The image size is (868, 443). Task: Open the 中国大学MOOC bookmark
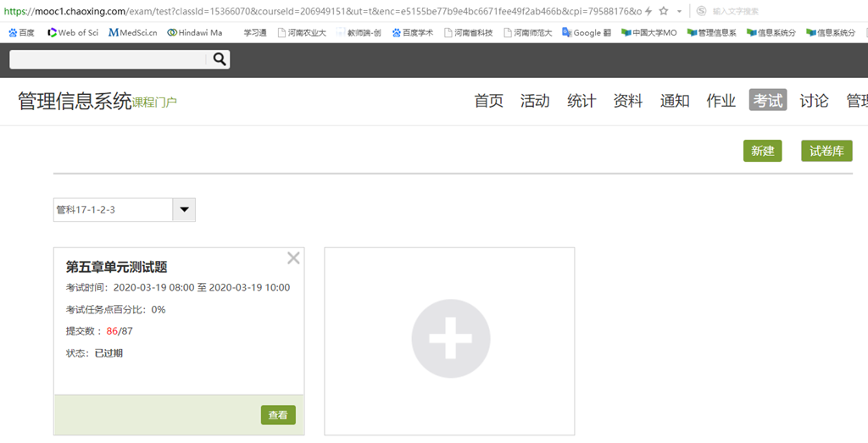pyautogui.click(x=648, y=33)
